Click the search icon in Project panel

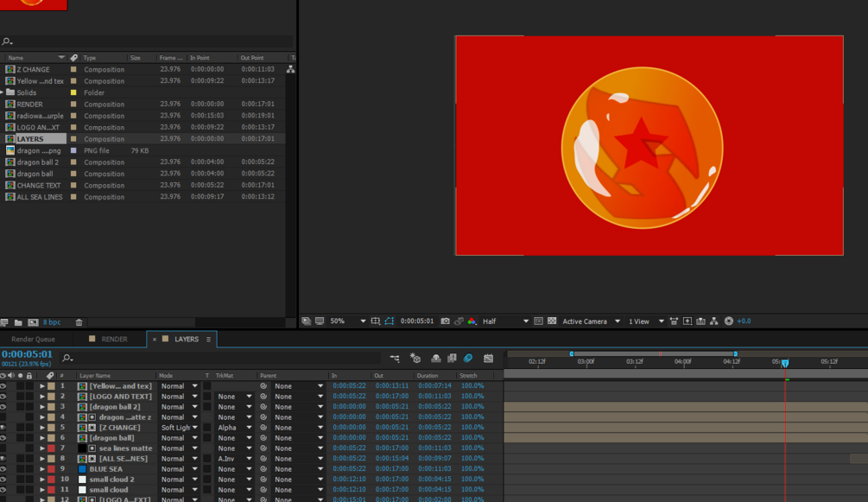pos(7,41)
